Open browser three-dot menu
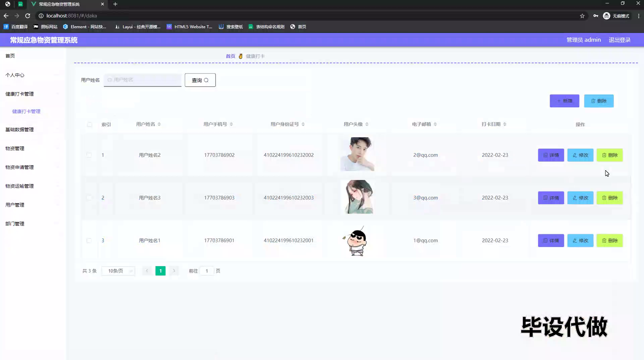This screenshot has height=360, width=644. pyautogui.click(x=639, y=16)
